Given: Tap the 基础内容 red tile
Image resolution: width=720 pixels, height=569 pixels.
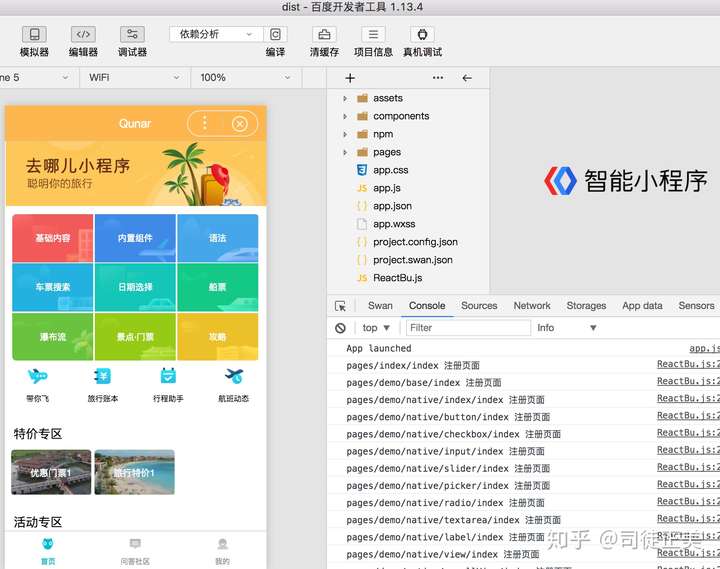Looking at the screenshot, I should (x=53, y=238).
